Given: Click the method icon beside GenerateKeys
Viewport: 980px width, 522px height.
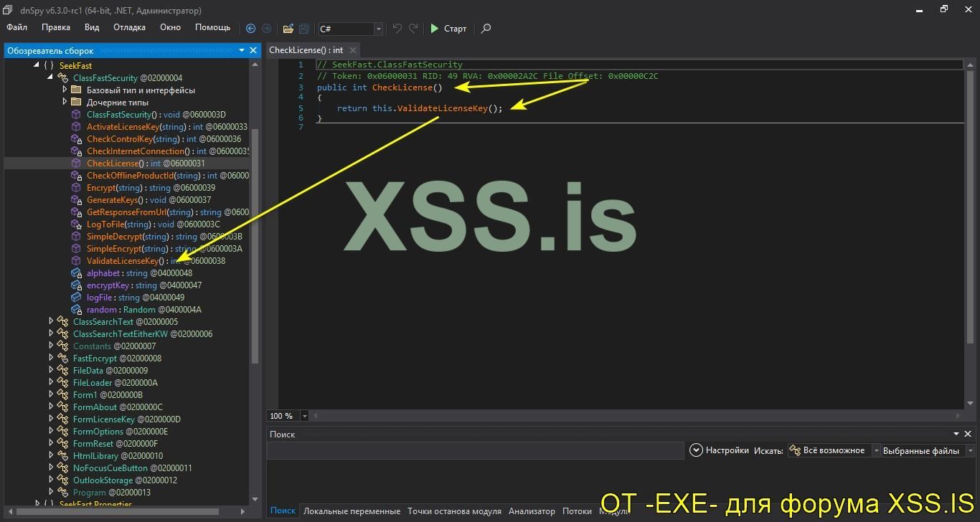Looking at the screenshot, I should click(x=77, y=200).
